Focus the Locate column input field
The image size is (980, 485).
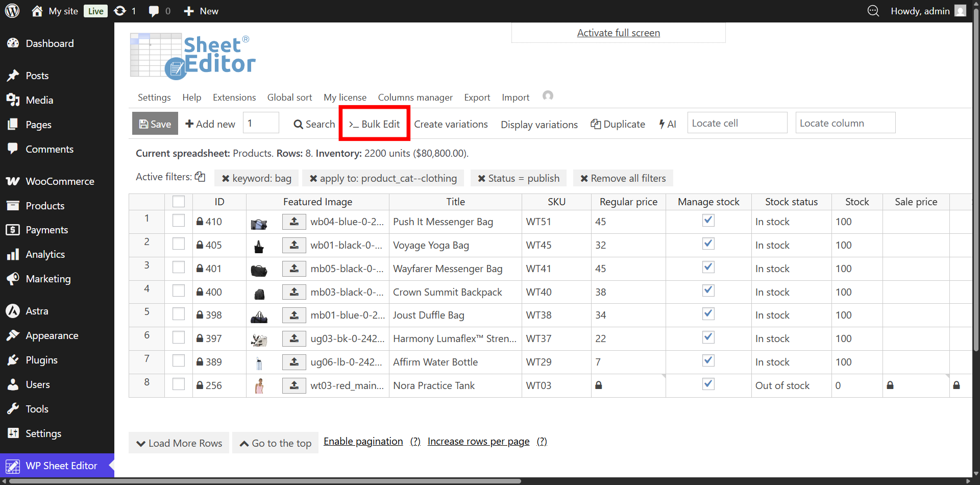(x=845, y=123)
